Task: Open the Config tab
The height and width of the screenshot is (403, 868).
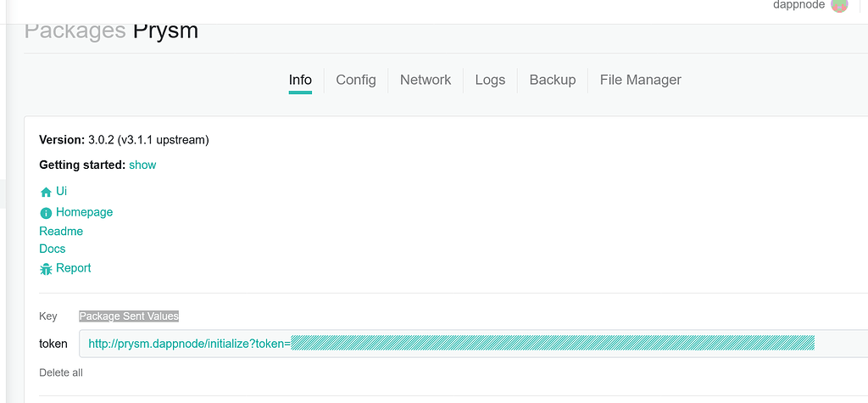Action: [356, 80]
